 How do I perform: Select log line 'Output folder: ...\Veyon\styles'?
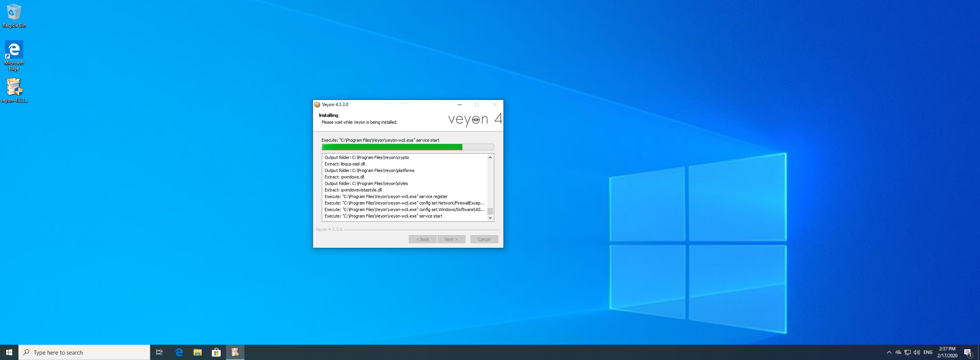(366, 183)
